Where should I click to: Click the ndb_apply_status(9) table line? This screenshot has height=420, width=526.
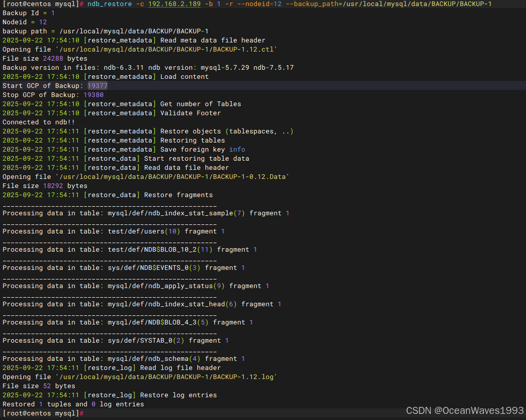[136, 286]
